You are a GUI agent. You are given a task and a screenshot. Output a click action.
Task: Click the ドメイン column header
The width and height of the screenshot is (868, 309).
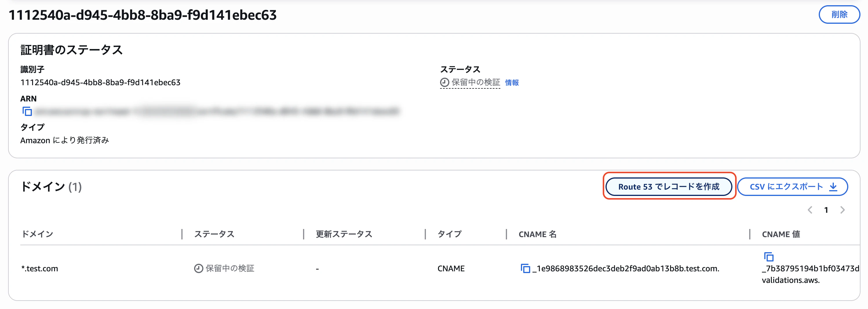click(x=37, y=234)
